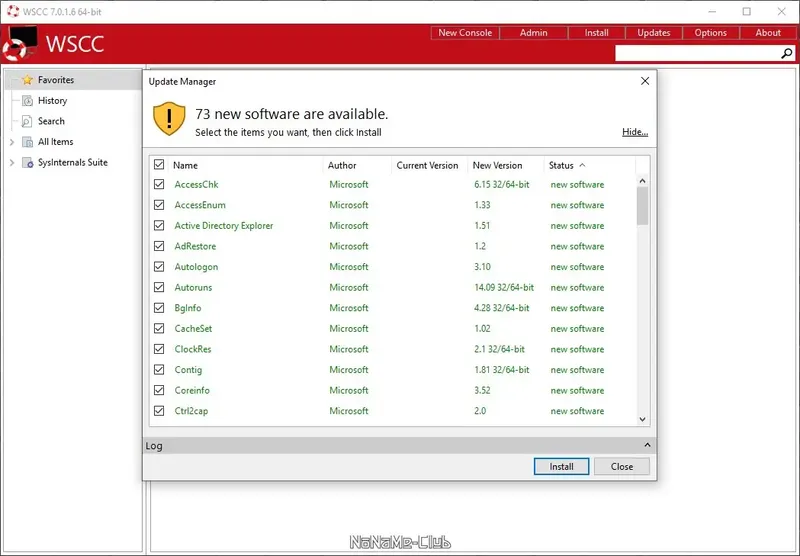Click the scrollbar down arrow in list
This screenshot has width=800, height=556.
pos(642,419)
